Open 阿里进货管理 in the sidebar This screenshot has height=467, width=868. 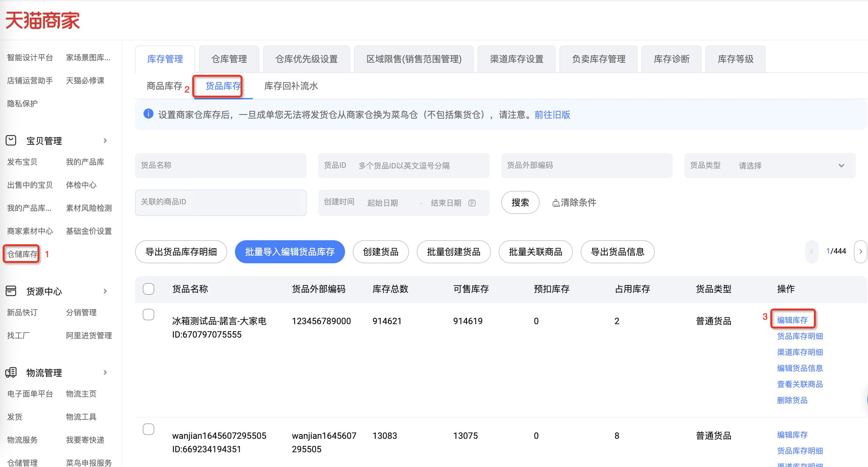(x=89, y=335)
